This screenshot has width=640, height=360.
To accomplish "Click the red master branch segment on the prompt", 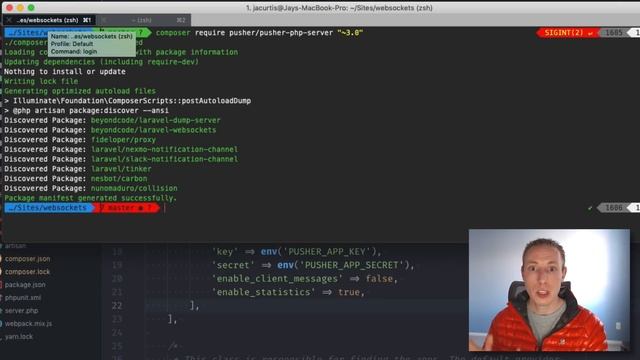I will click(127, 208).
